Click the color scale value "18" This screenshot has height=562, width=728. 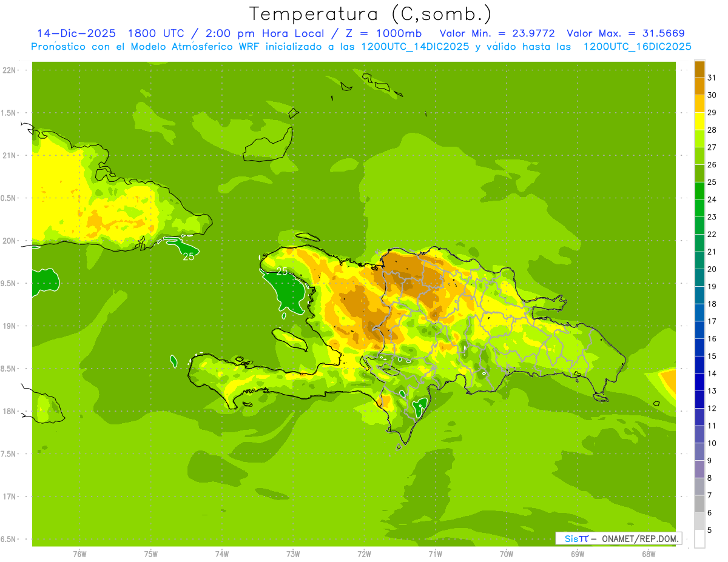tap(712, 304)
